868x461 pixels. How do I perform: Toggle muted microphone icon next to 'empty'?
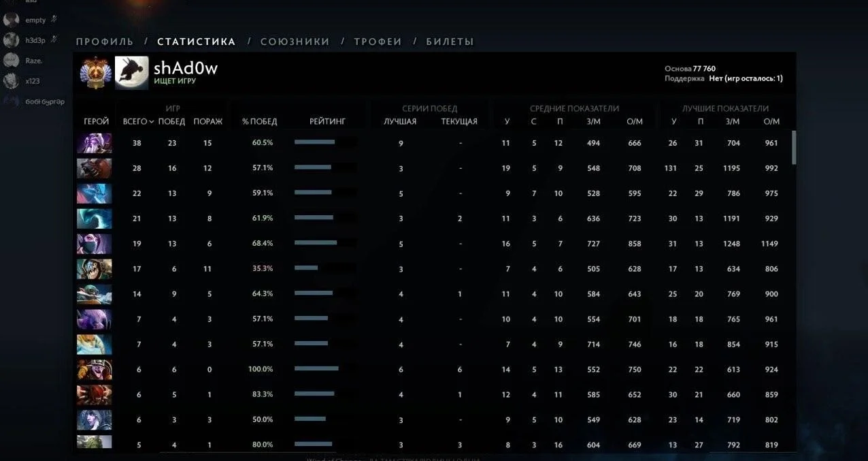[54, 20]
